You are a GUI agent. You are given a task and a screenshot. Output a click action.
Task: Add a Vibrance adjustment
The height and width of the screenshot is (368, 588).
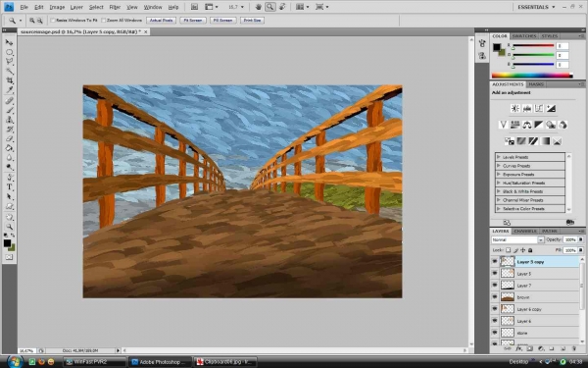click(x=503, y=125)
